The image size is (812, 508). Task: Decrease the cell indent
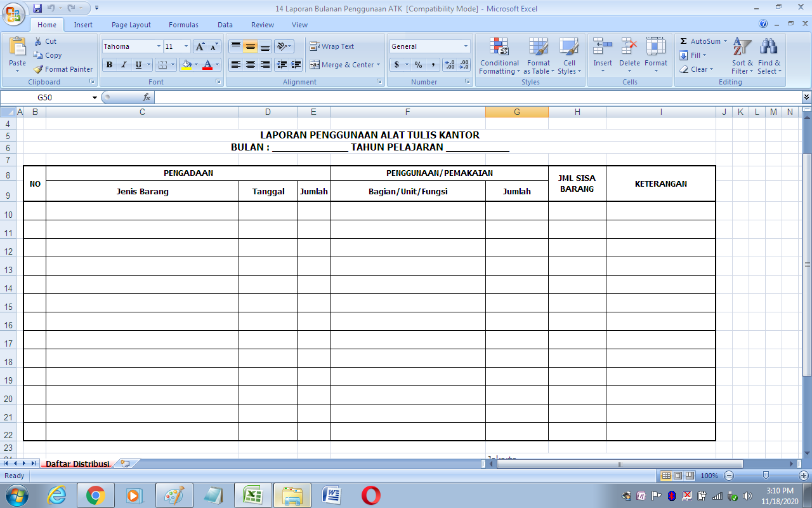click(281, 65)
